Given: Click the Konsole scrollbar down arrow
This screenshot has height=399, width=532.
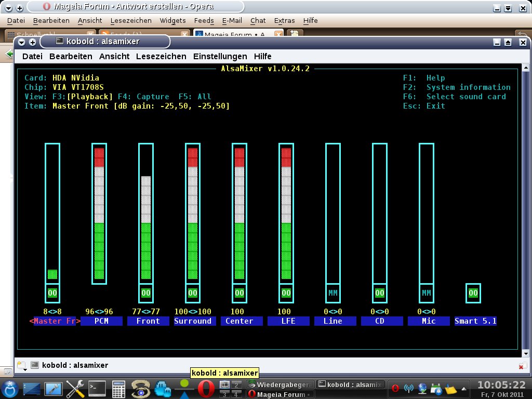Looking at the screenshot, I should click(x=526, y=353).
